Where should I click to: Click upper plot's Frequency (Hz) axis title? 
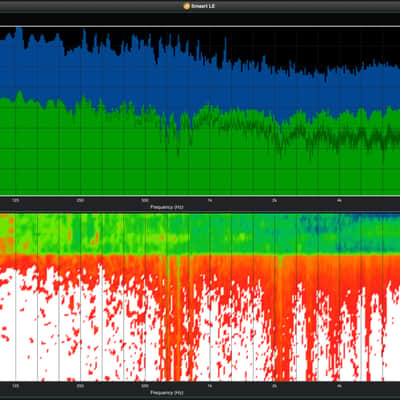pyautogui.click(x=167, y=207)
